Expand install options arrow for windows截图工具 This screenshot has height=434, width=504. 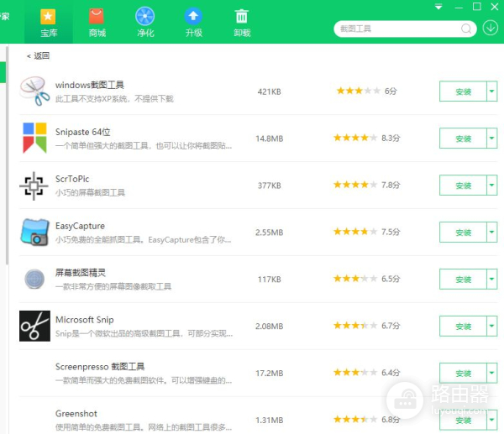491,92
